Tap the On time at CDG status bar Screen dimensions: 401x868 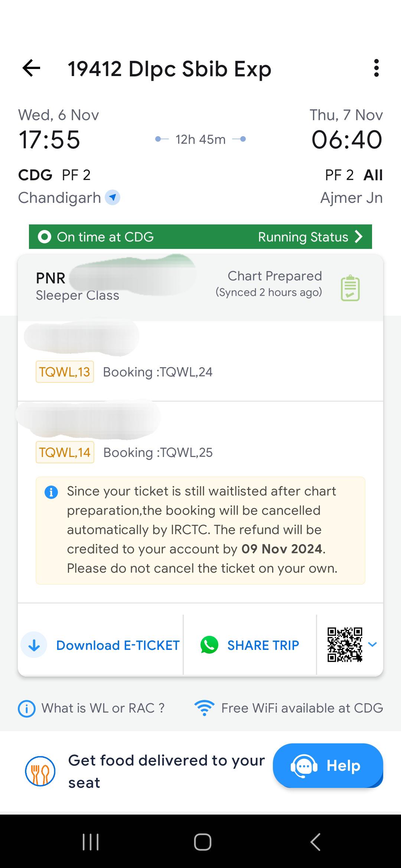click(x=105, y=237)
